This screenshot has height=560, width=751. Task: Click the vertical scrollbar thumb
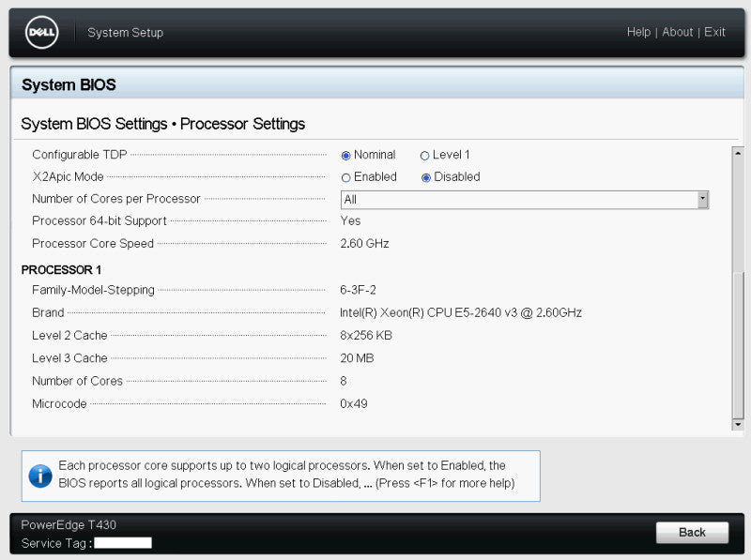[x=738, y=344]
